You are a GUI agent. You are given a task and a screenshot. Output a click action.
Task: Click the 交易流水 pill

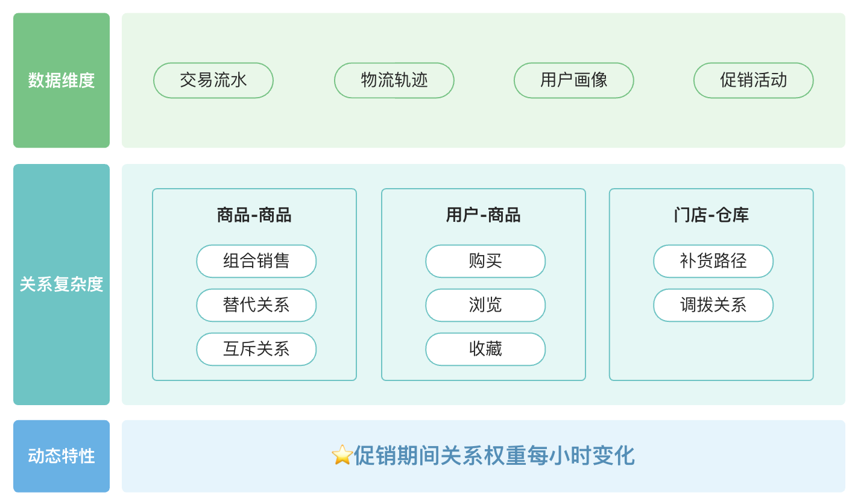point(213,80)
